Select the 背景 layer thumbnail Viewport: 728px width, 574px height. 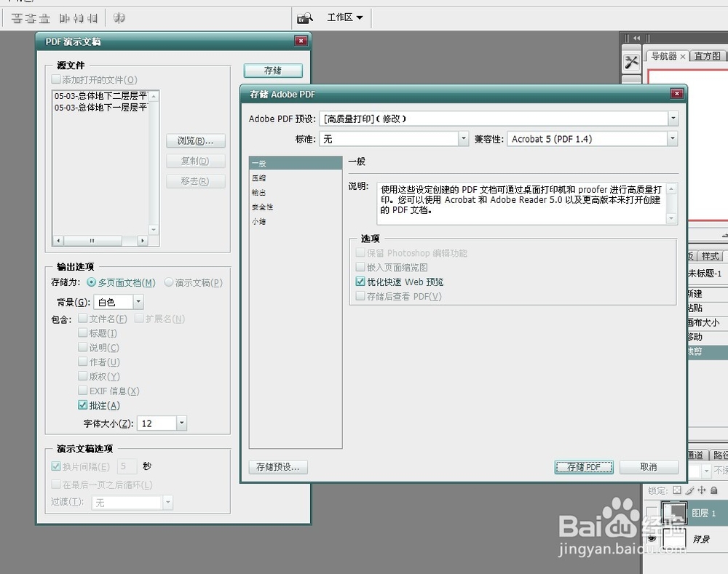pyautogui.click(x=674, y=538)
